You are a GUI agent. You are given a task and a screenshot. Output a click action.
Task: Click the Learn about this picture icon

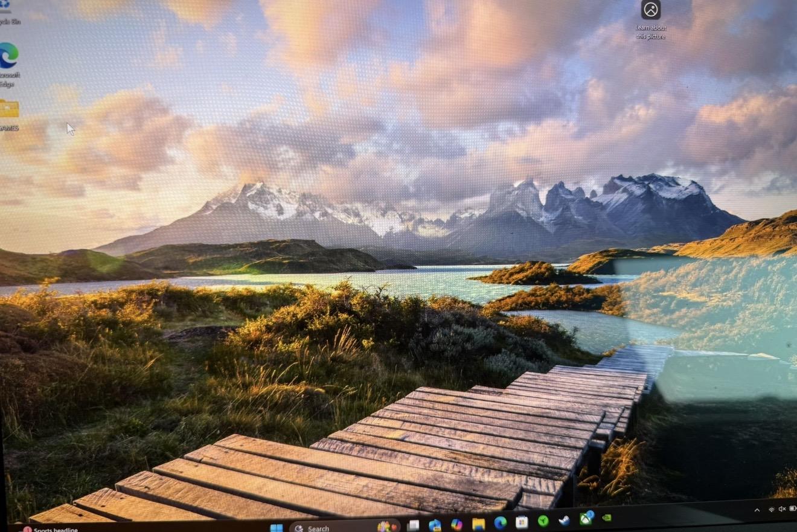click(x=650, y=20)
